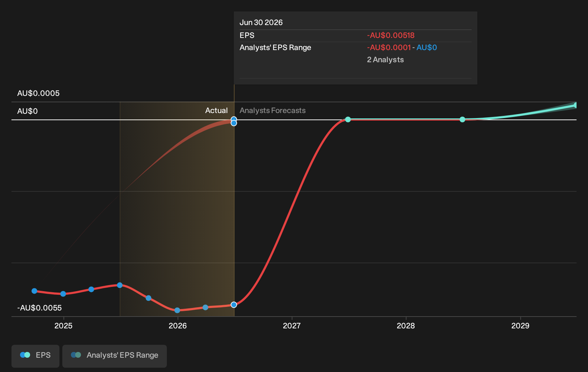Click the Actual section label
Screen dimensions: 588x372
pos(216,111)
